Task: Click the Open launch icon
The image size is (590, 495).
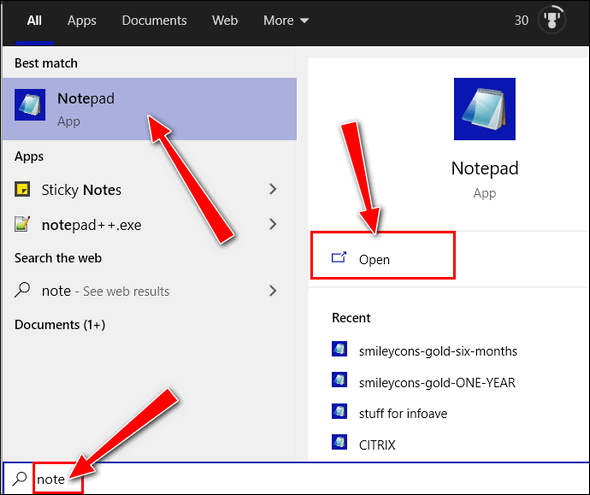Action: click(x=339, y=258)
